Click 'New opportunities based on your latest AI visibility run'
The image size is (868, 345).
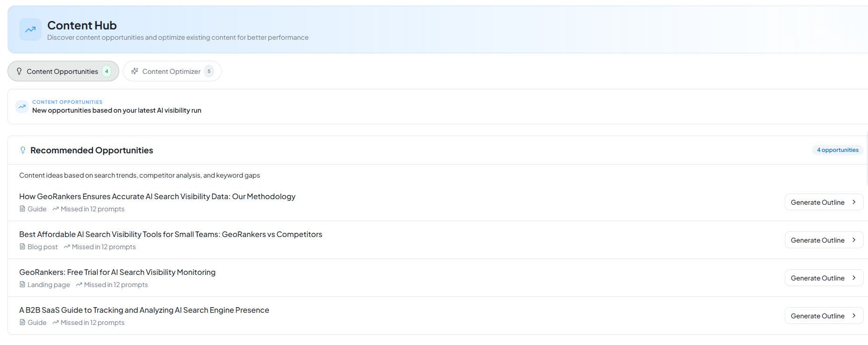117,110
